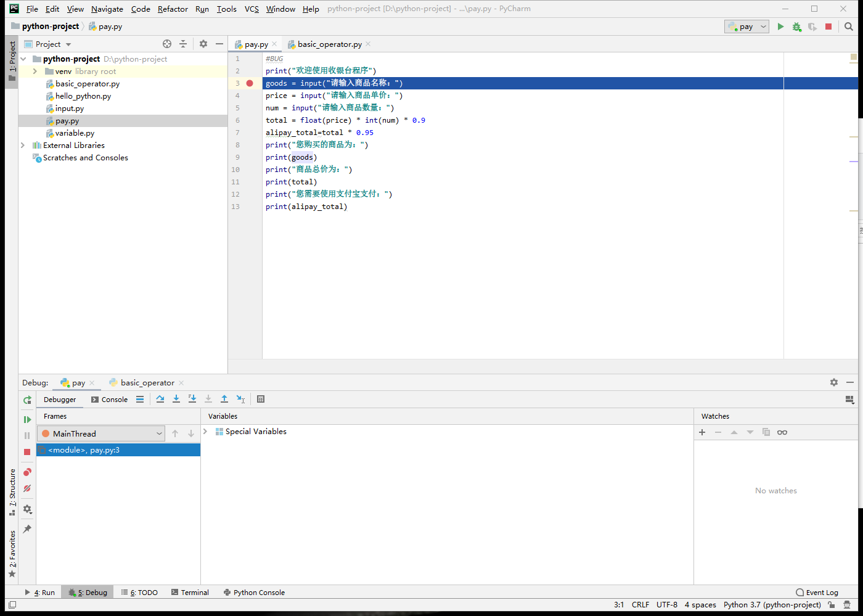
Task: Hide the Project panel with minus icon
Action: (219, 44)
